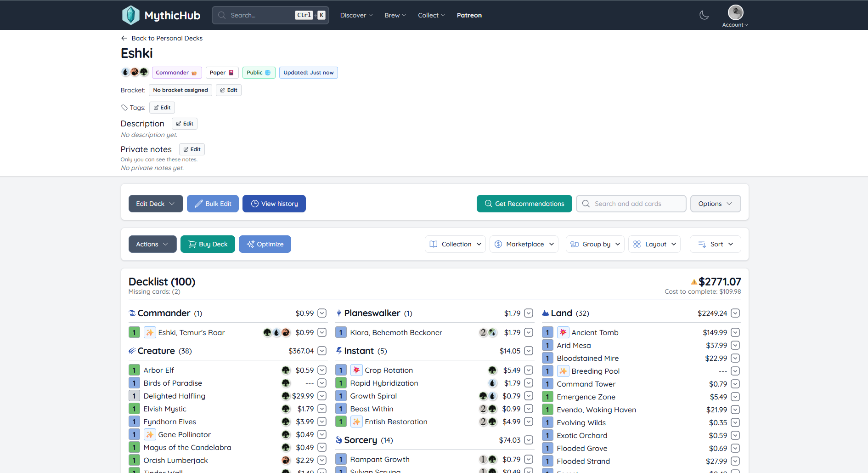
Task: Collapse the Land section via its chevron
Action: 735,313
